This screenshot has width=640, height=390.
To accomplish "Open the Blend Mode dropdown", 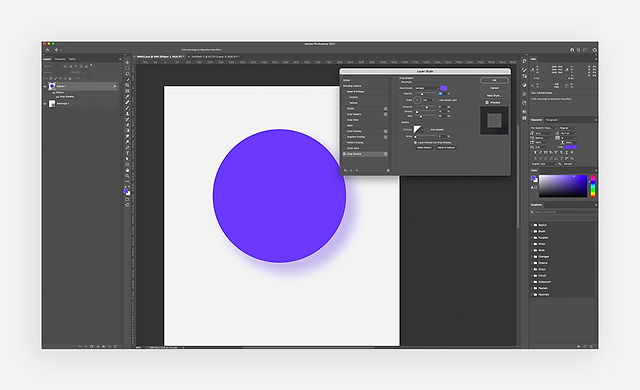I will pos(427,88).
